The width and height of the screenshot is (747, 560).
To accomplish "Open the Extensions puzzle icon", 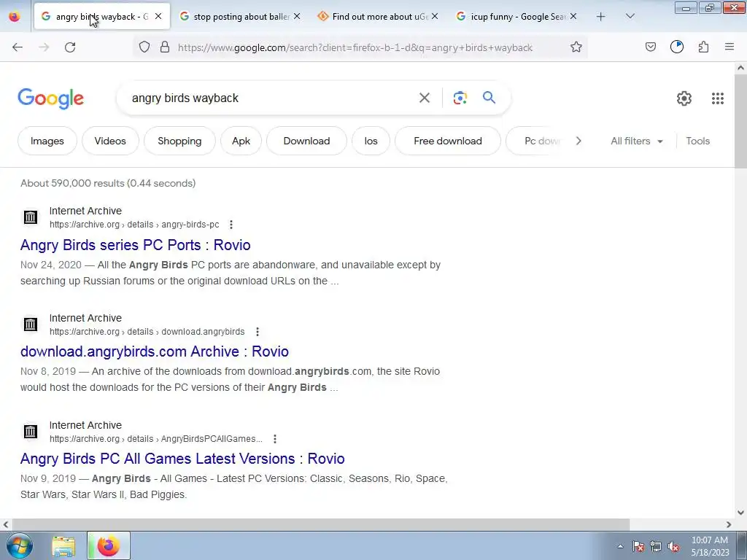I will (x=703, y=47).
